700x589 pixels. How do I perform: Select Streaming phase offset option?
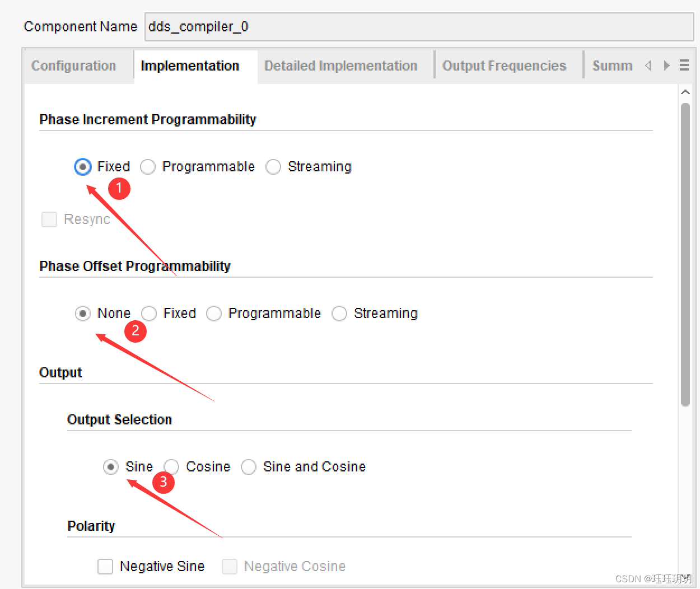(339, 314)
